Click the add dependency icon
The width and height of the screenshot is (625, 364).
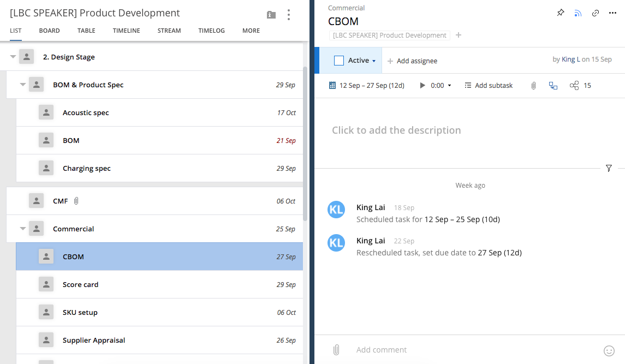click(553, 86)
